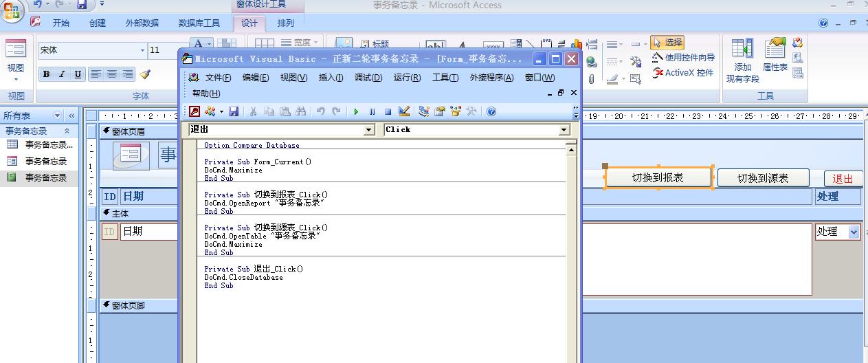Switch to 外部数据 ribbon tab
This screenshot has height=363, width=868.
142,23
